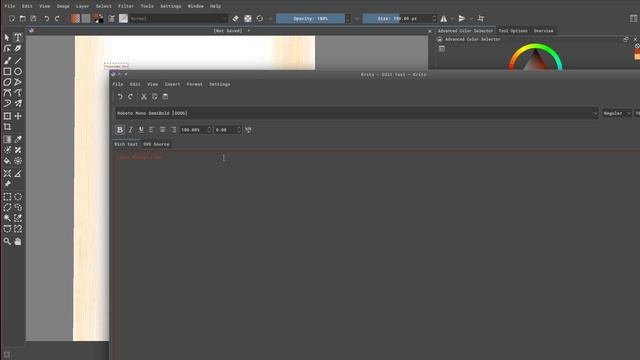This screenshot has width=640, height=360.
Task: Select the Text tool in Krita toolbox
Action: (18, 38)
